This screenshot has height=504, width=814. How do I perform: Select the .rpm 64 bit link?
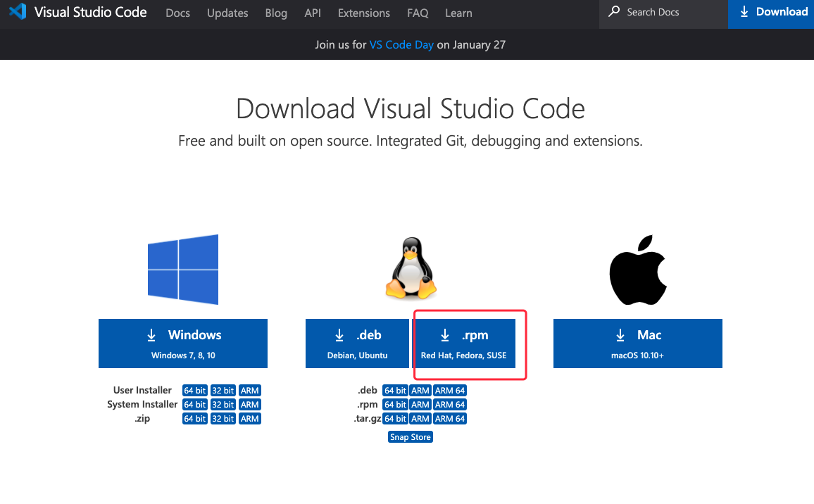pyautogui.click(x=395, y=404)
